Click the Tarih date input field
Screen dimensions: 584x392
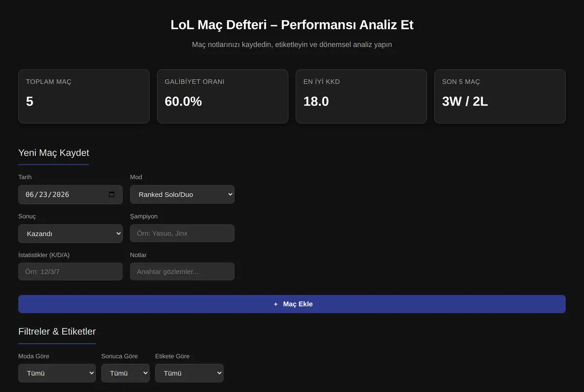pyautogui.click(x=71, y=195)
